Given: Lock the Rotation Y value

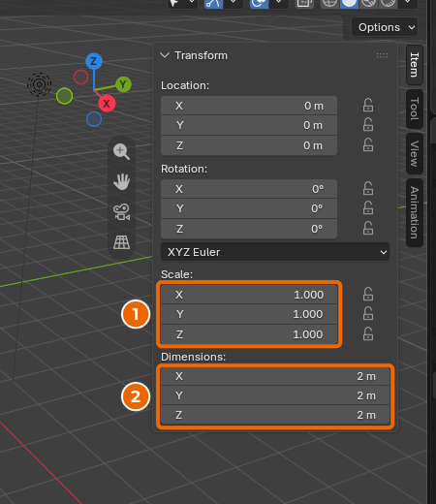Looking at the screenshot, I should [368, 208].
